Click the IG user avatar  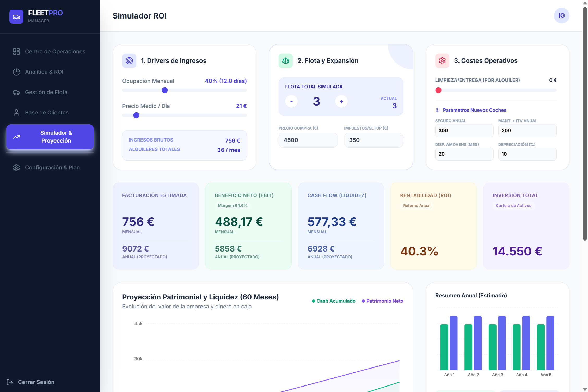click(x=561, y=16)
